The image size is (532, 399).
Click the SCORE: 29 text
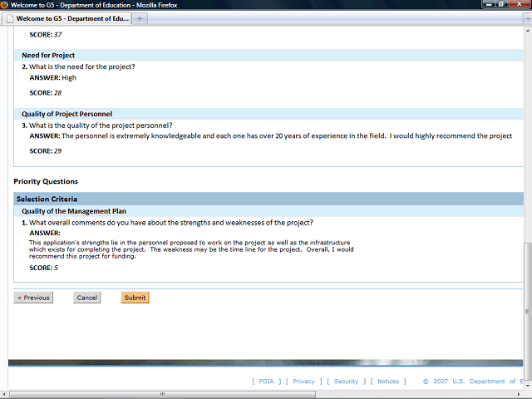46,151
